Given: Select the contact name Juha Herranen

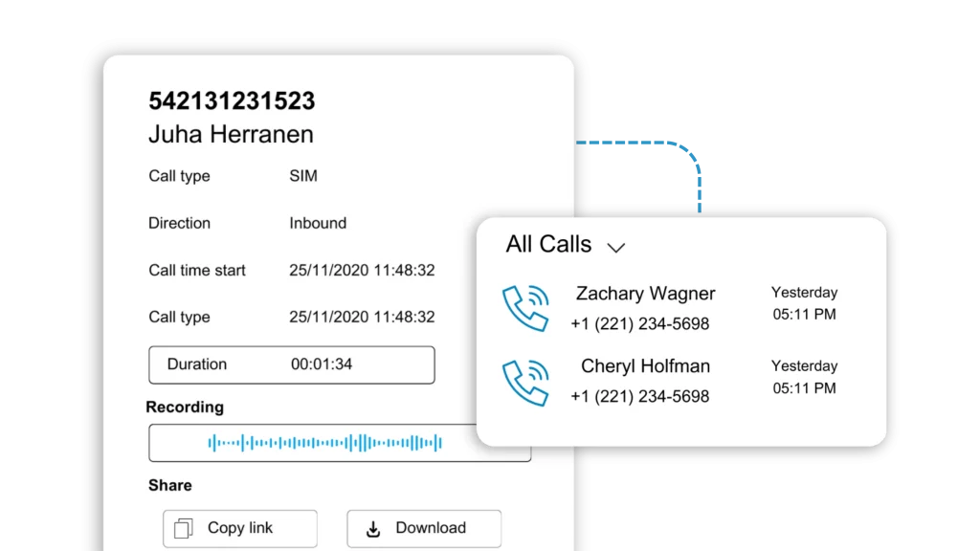Looking at the screenshot, I should pyautogui.click(x=230, y=135).
